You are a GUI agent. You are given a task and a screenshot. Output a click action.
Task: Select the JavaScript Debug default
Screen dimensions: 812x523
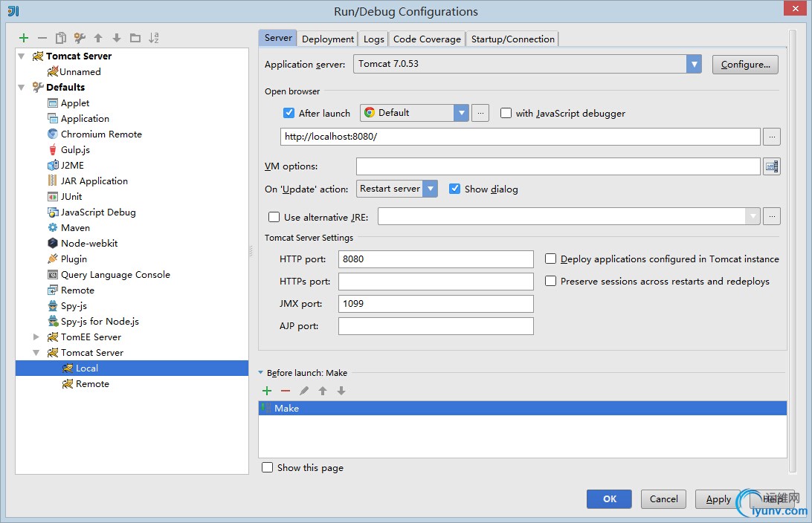coord(98,212)
